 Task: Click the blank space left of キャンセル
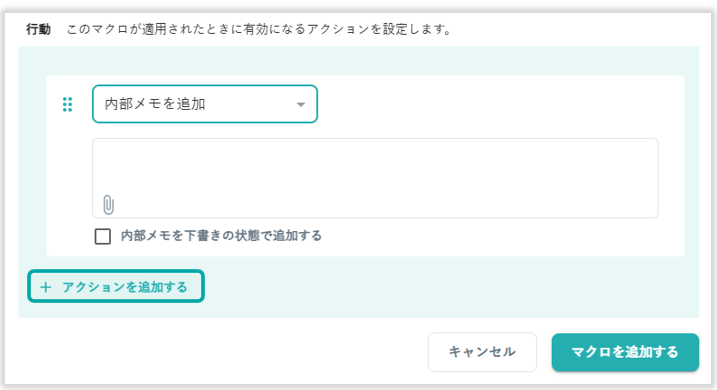219,352
